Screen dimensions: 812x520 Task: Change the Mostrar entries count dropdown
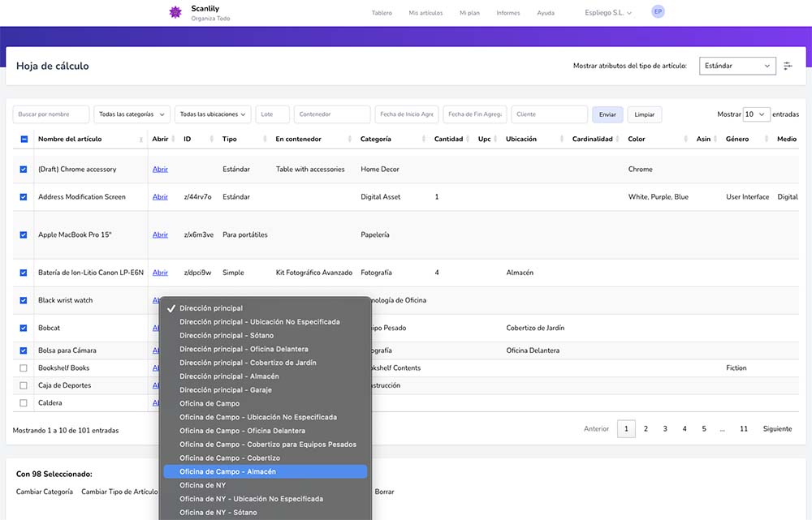point(755,114)
